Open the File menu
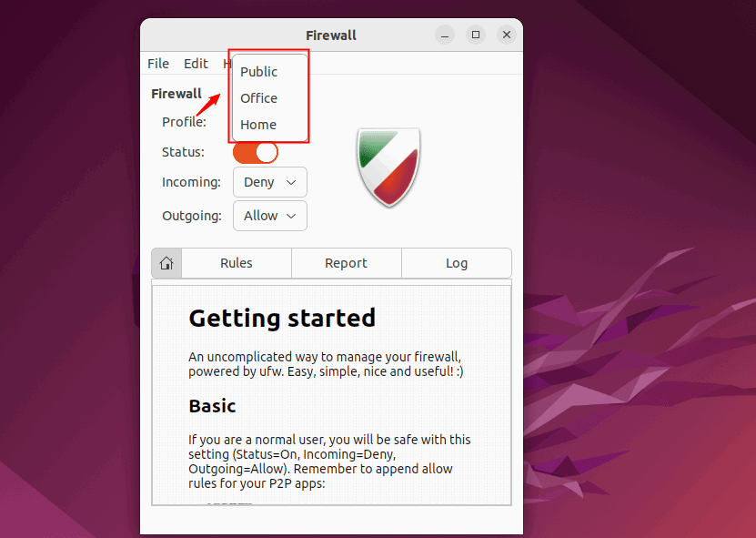 pos(158,64)
